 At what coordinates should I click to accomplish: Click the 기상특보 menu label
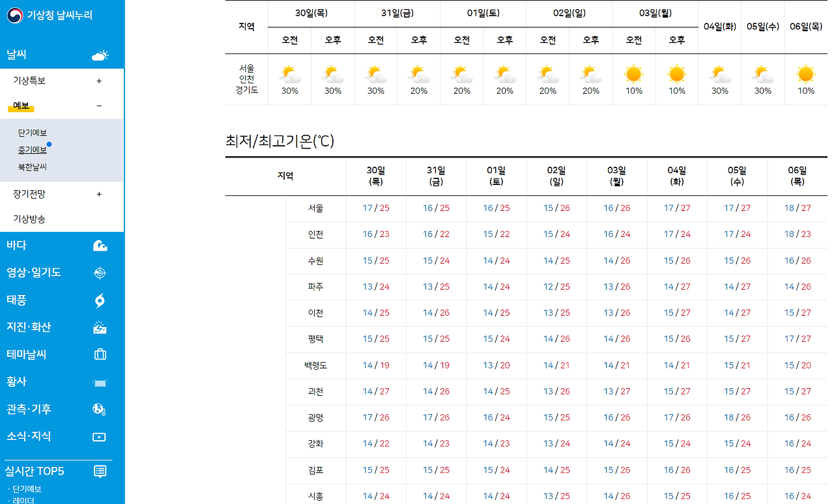29,81
